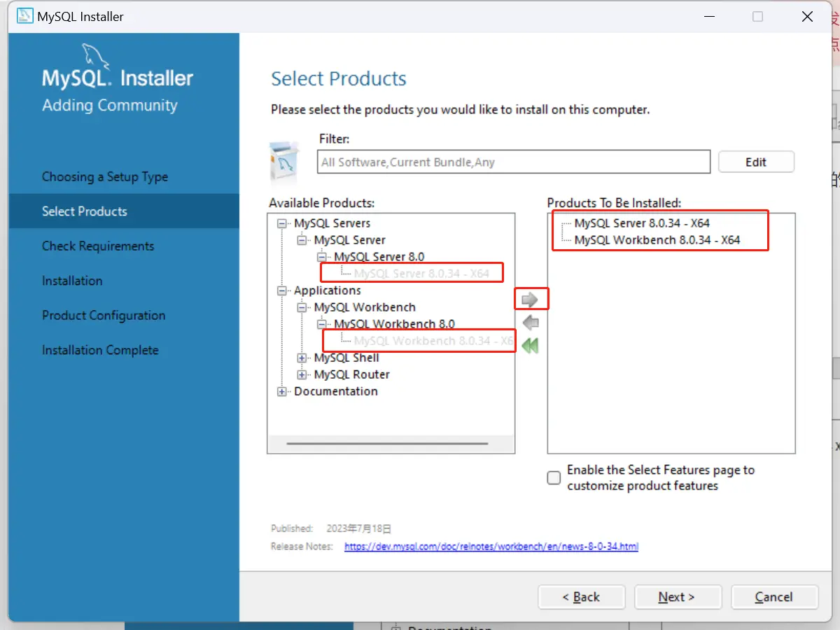The width and height of the screenshot is (840, 630).
Task: Select the Documentation tree label
Action: (x=336, y=391)
